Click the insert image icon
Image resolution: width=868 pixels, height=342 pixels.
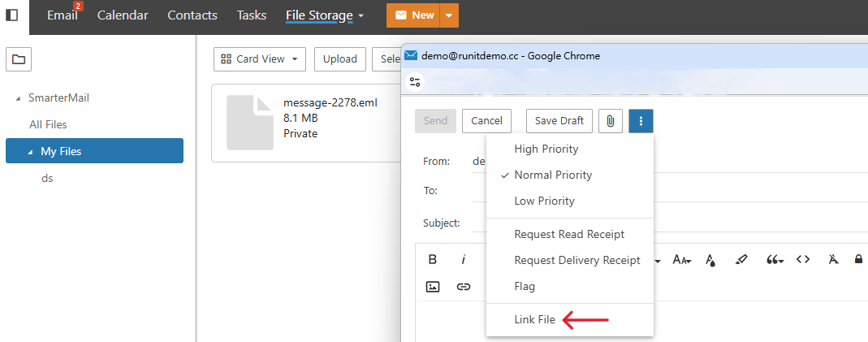(433, 287)
